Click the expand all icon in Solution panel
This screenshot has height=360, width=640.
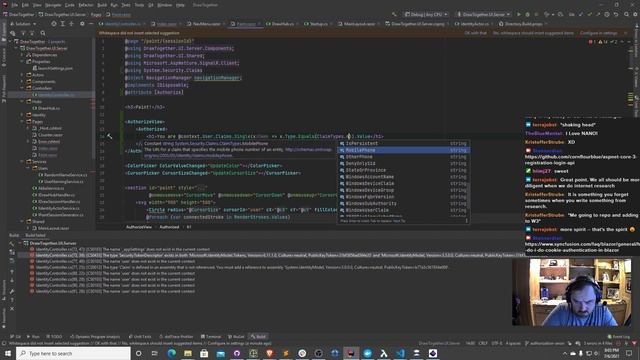[x=62, y=24]
